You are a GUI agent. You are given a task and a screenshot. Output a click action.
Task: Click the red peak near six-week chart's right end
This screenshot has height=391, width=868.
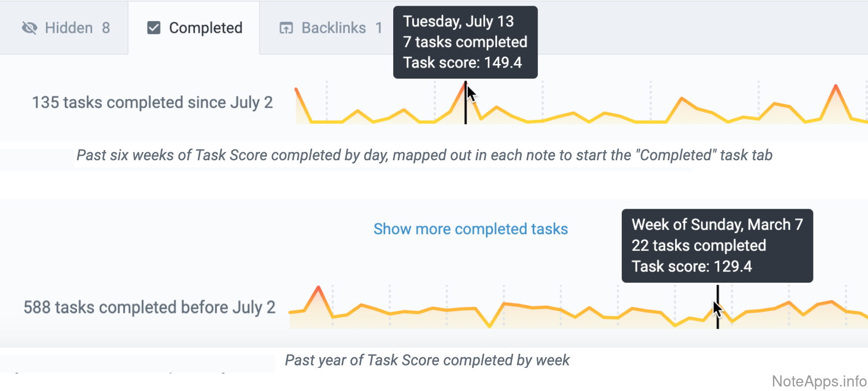[836, 86]
